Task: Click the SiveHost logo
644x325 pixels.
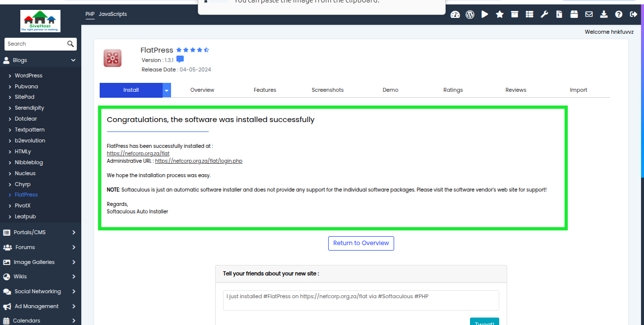Action: pos(41,21)
